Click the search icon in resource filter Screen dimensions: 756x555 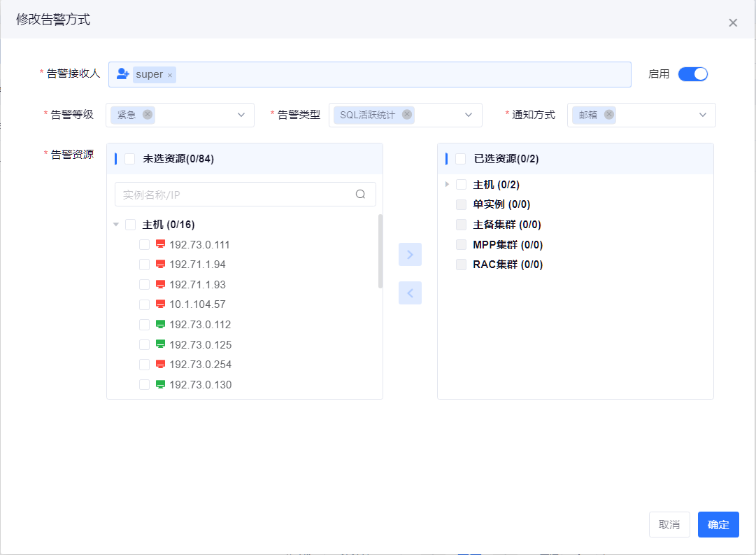point(361,195)
